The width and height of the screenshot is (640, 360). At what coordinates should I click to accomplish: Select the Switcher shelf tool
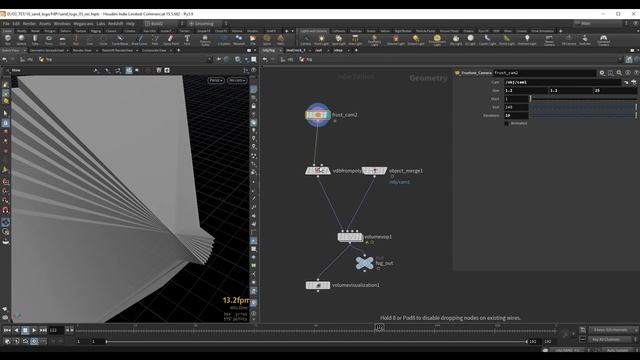585,40
